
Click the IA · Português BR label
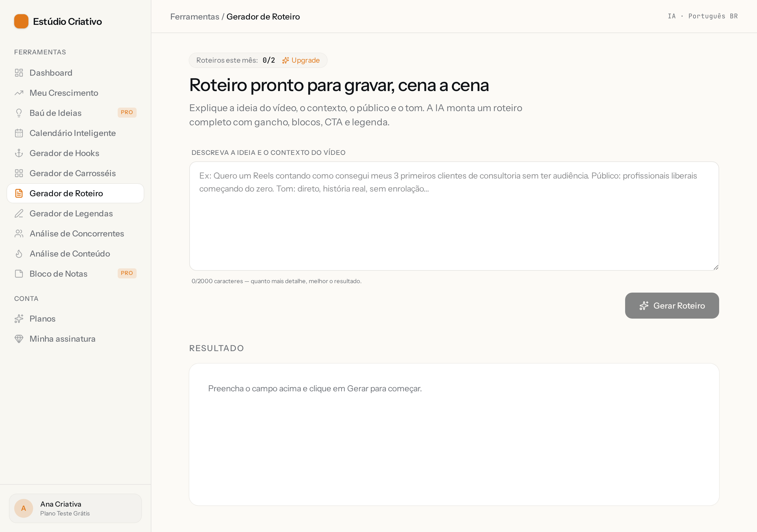click(703, 16)
